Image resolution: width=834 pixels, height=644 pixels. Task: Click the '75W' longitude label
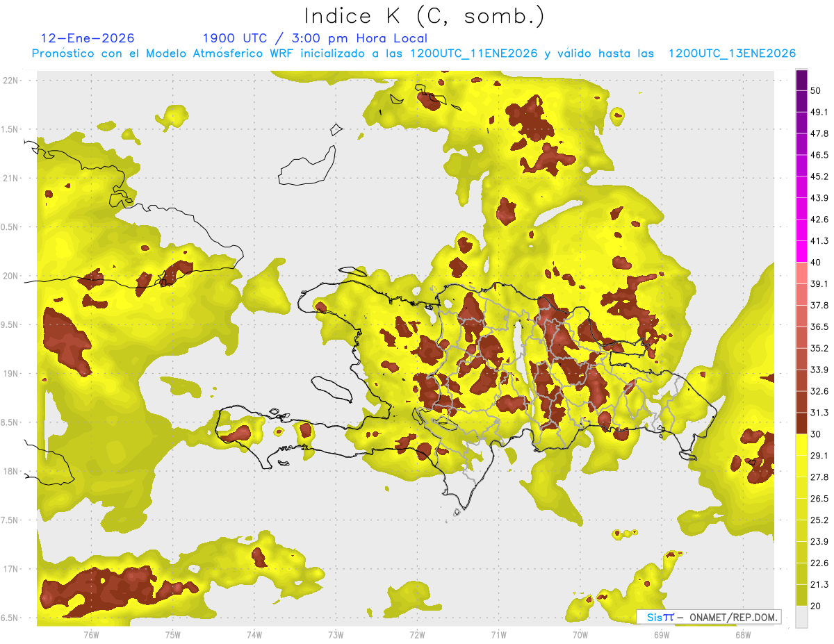coord(173,635)
